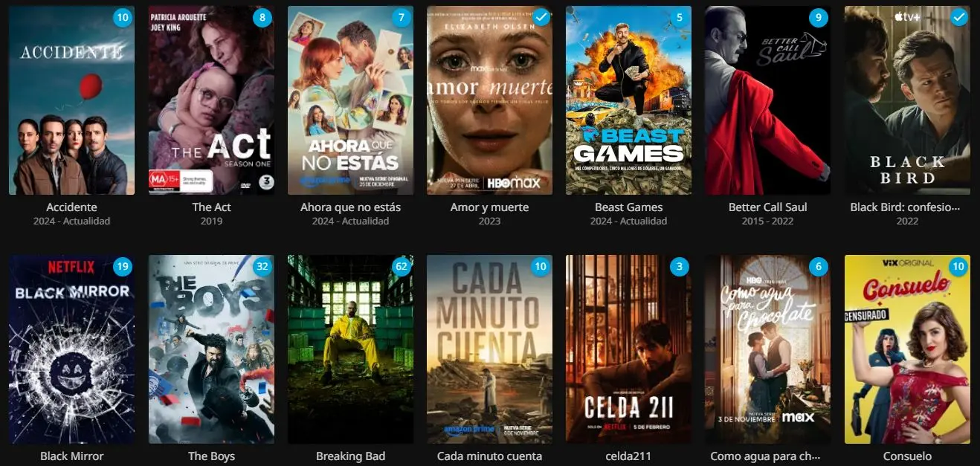Click the unwatched badge 10 on Accidente

click(x=123, y=16)
